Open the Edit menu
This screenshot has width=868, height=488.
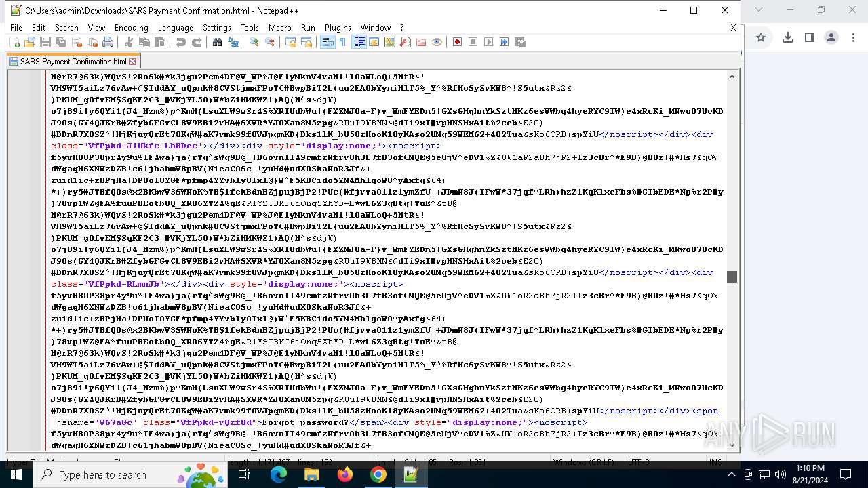[39, 28]
